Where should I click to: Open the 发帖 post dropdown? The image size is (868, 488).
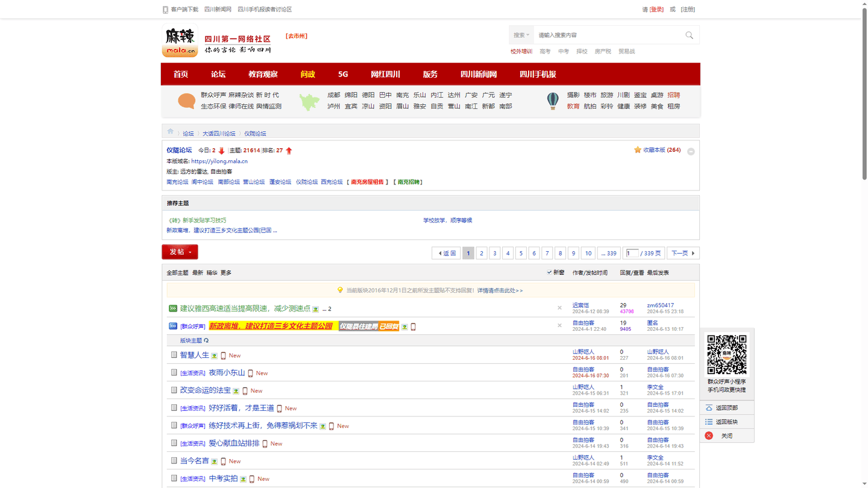[180, 252]
